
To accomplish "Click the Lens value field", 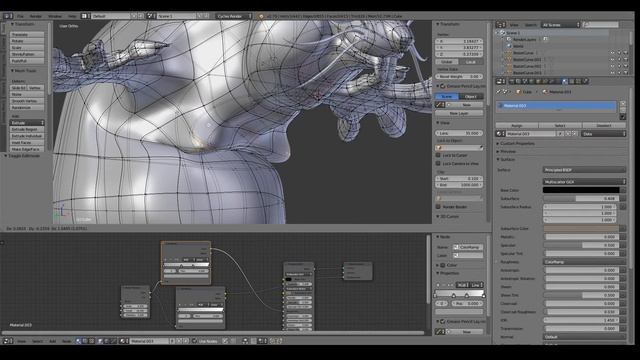I will coord(459,133).
